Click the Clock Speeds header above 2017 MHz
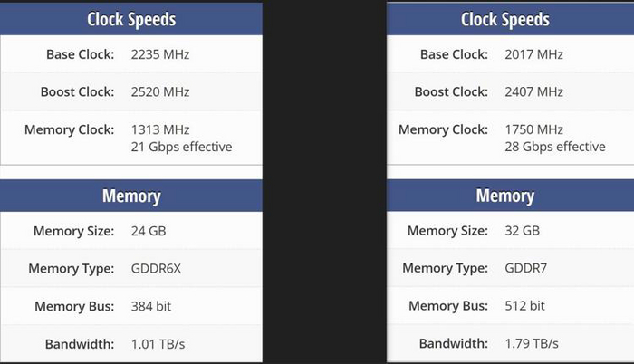Viewport: 634px width, 364px height. (504, 19)
